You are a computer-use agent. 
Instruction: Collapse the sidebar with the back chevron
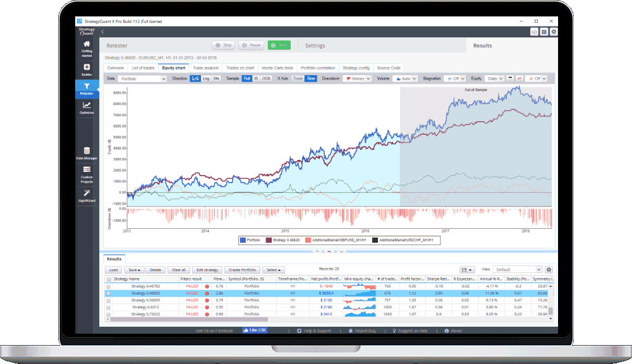102,32
